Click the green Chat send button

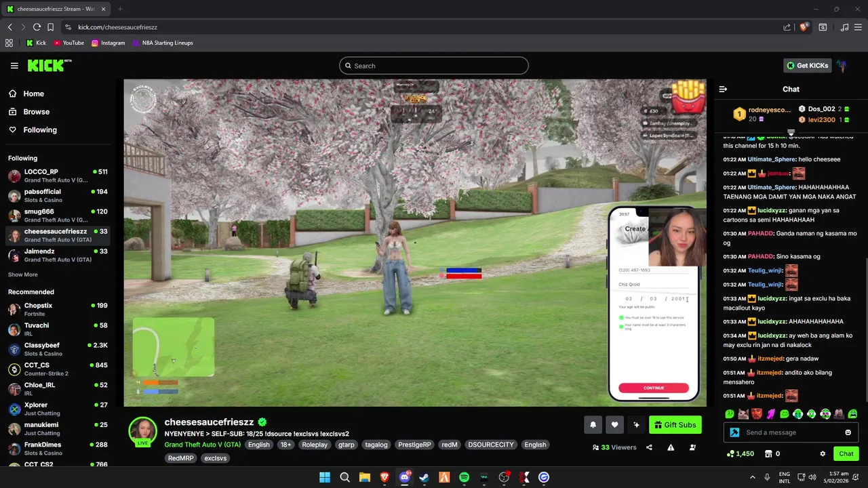pos(846,454)
